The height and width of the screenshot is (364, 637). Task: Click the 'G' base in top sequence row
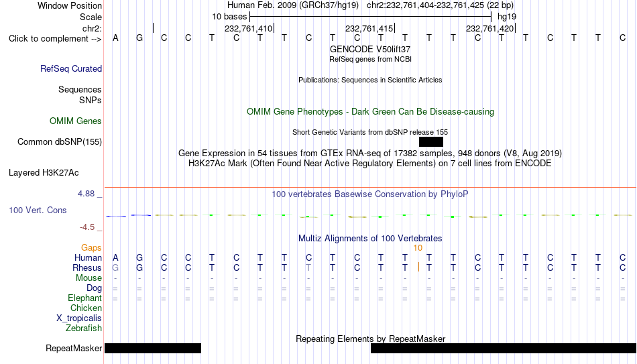point(139,38)
